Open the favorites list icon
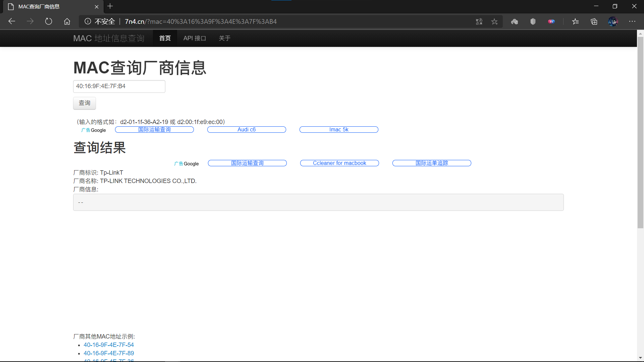644x362 pixels. click(x=576, y=21)
